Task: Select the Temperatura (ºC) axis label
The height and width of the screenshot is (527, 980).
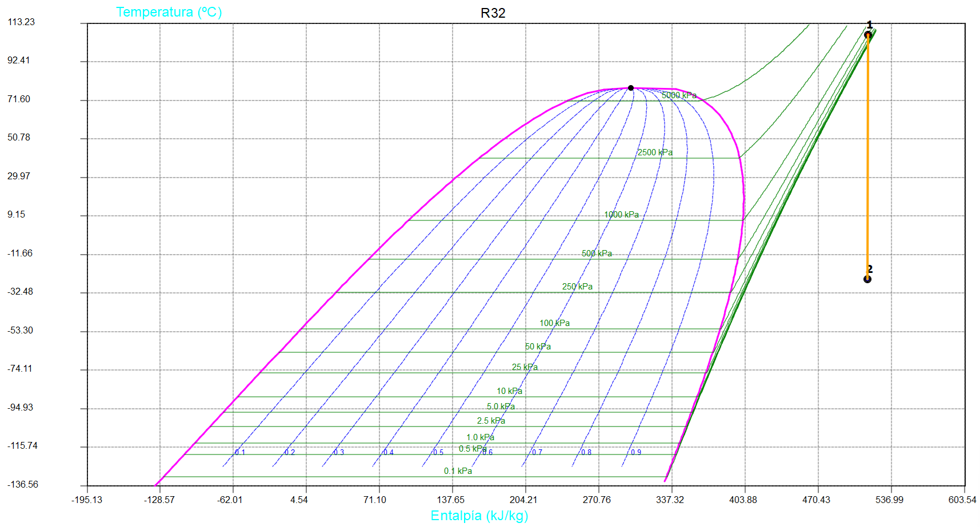Action: [x=169, y=12]
